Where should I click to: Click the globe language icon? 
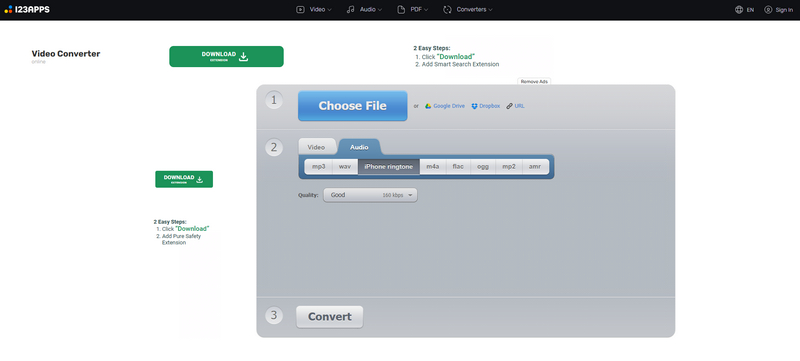click(x=739, y=10)
